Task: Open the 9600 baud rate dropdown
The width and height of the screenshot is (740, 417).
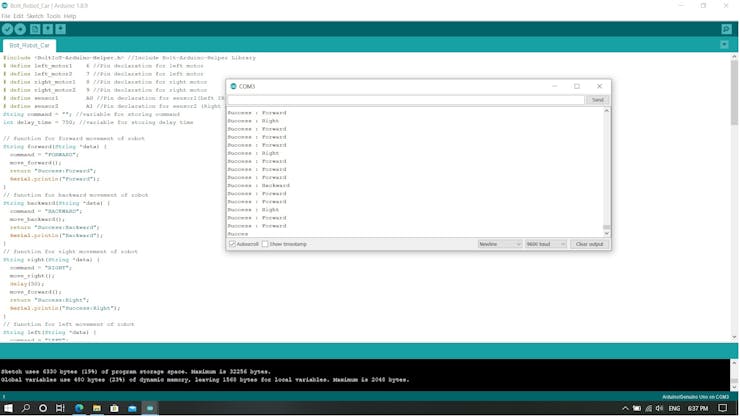Action: click(x=545, y=244)
